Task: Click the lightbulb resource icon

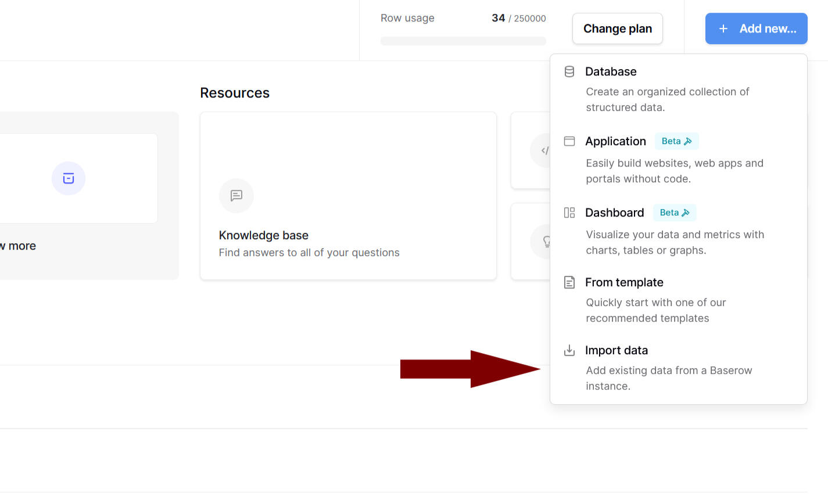Action: (x=544, y=241)
